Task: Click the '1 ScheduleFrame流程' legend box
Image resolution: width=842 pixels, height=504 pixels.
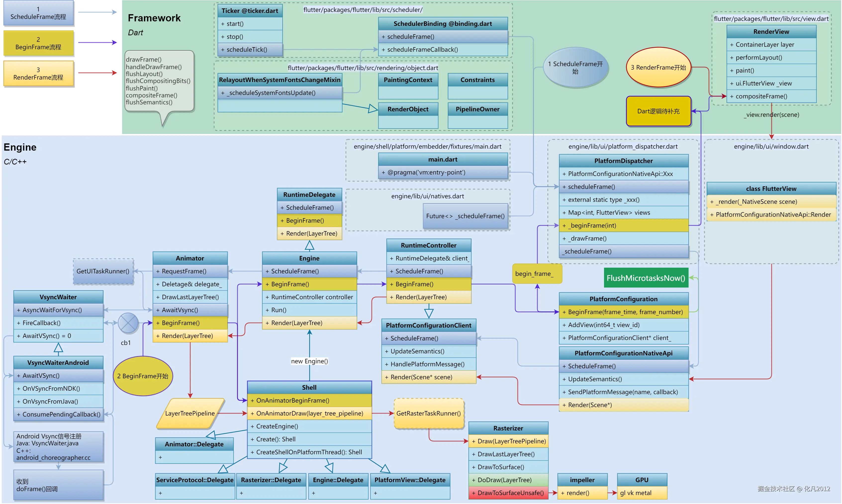Action: point(38,13)
